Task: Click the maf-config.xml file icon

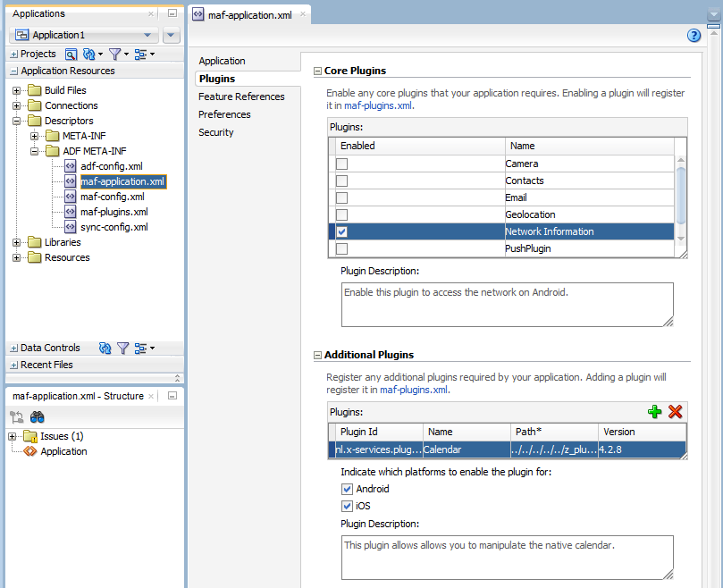Action: coord(70,197)
